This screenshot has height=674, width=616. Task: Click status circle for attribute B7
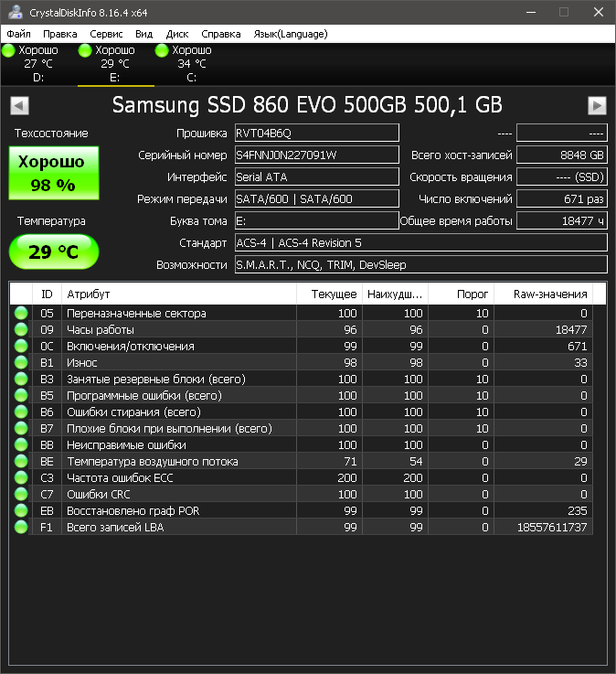(21, 429)
